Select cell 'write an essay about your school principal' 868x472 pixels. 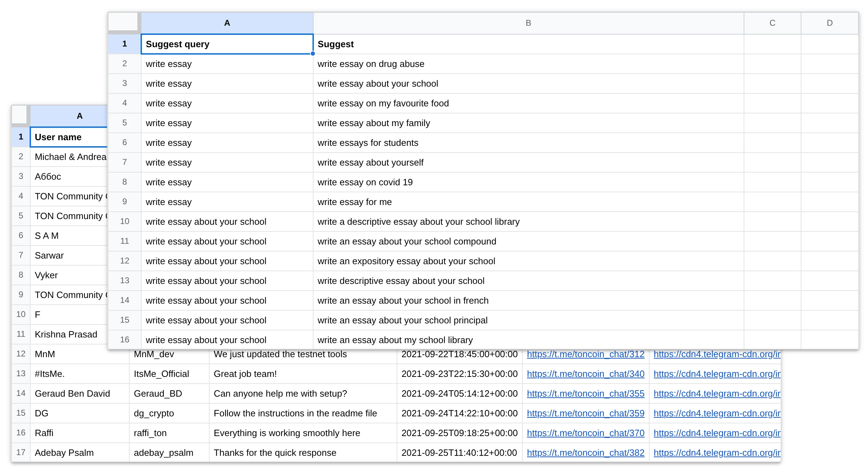528,320
